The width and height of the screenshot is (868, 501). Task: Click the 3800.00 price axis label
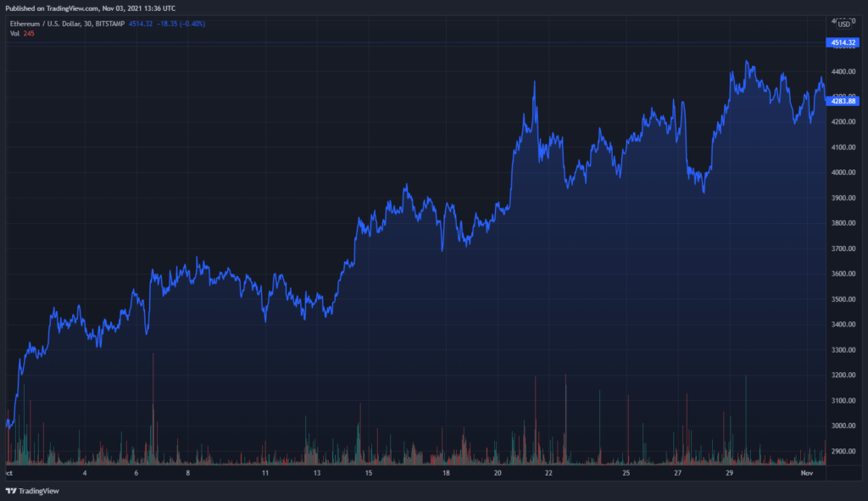click(x=843, y=223)
